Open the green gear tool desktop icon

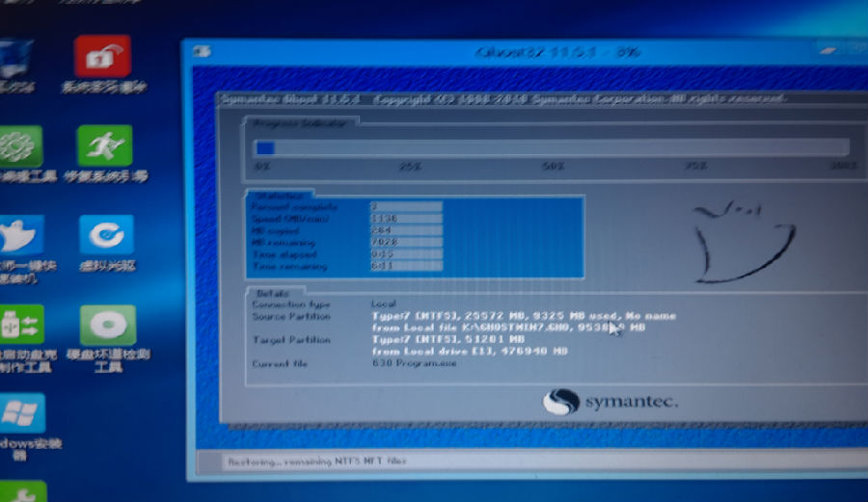20,145
